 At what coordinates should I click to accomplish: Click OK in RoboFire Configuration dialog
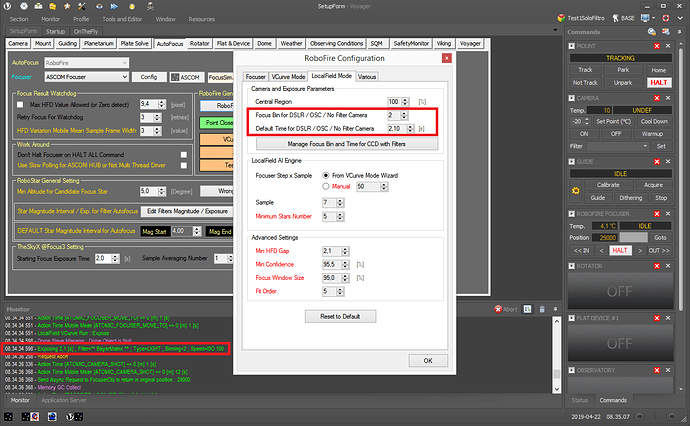pyautogui.click(x=428, y=360)
